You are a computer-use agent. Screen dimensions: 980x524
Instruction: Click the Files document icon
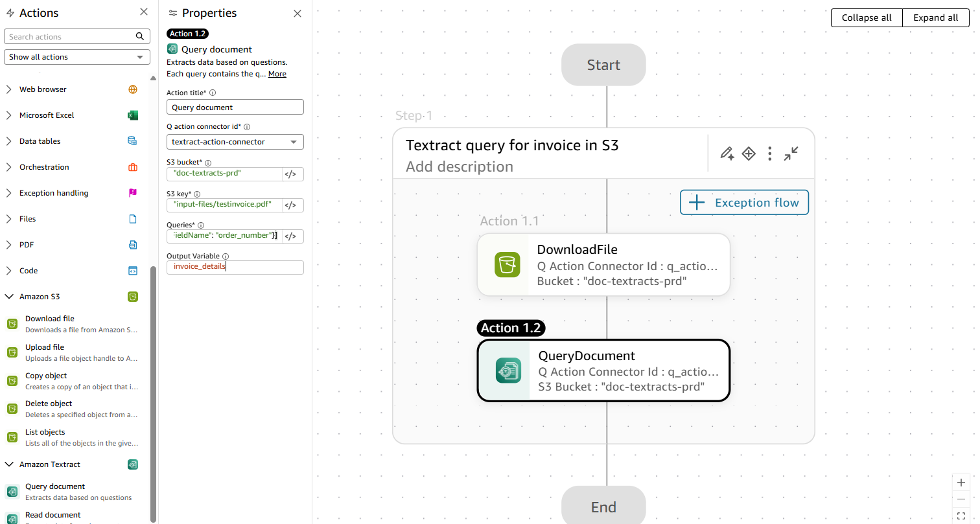point(133,219)
